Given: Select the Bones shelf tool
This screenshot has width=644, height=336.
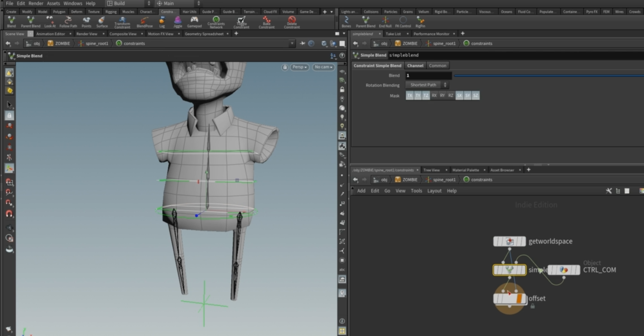Looking at the screenshot, I should [x=346, y=22].
